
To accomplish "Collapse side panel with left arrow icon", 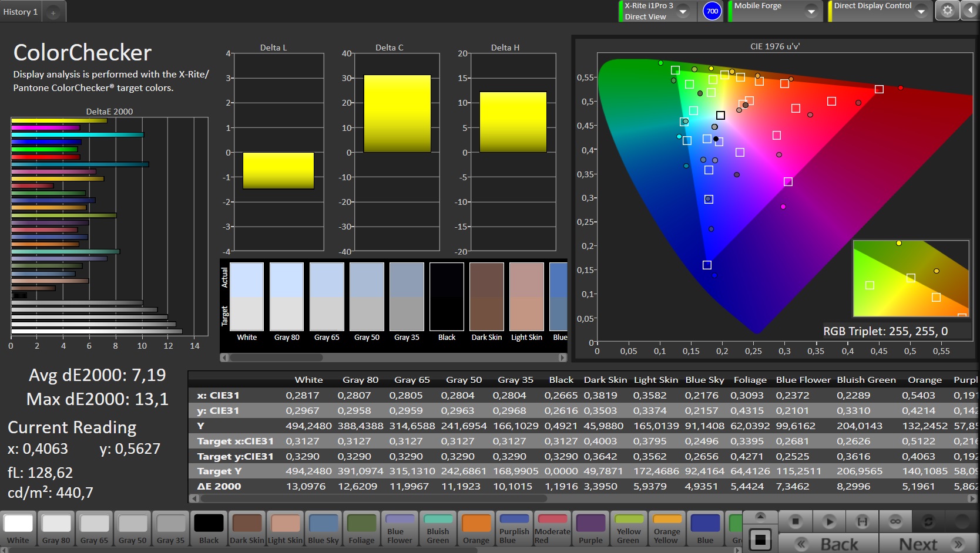I will (969, 11).
